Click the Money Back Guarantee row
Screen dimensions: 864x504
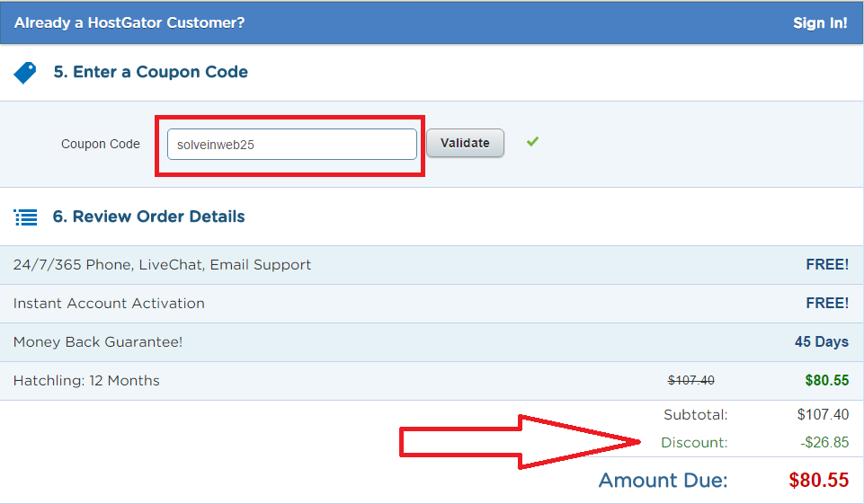[x=98, y=342]
